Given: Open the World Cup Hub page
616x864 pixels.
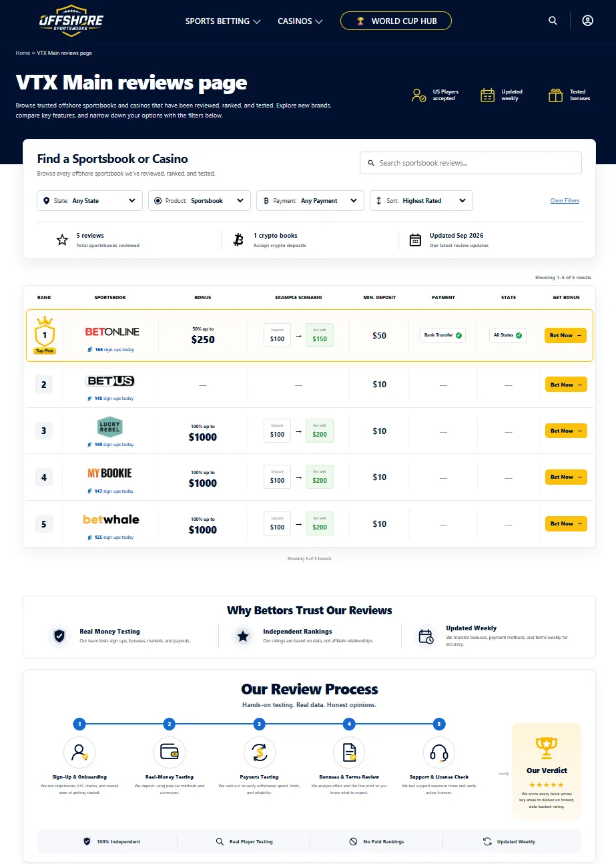Looking at the screenshot, I should click(396, 21).
